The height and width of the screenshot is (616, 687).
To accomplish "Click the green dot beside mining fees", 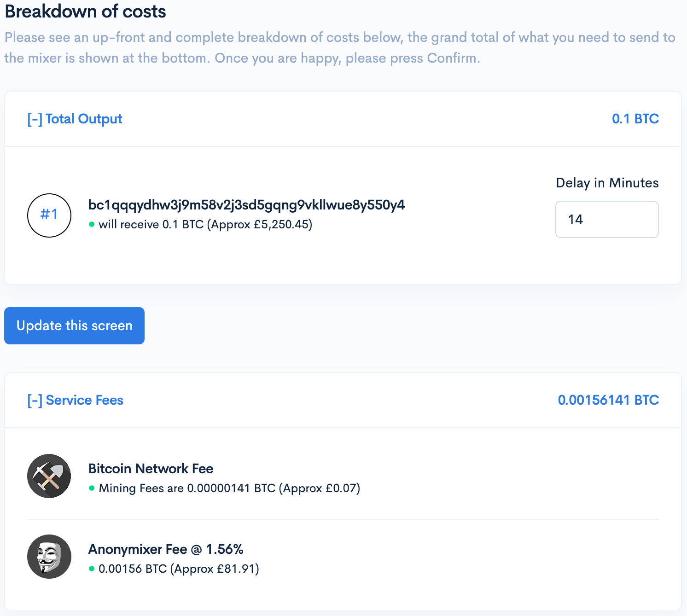I will pos(92,488).
